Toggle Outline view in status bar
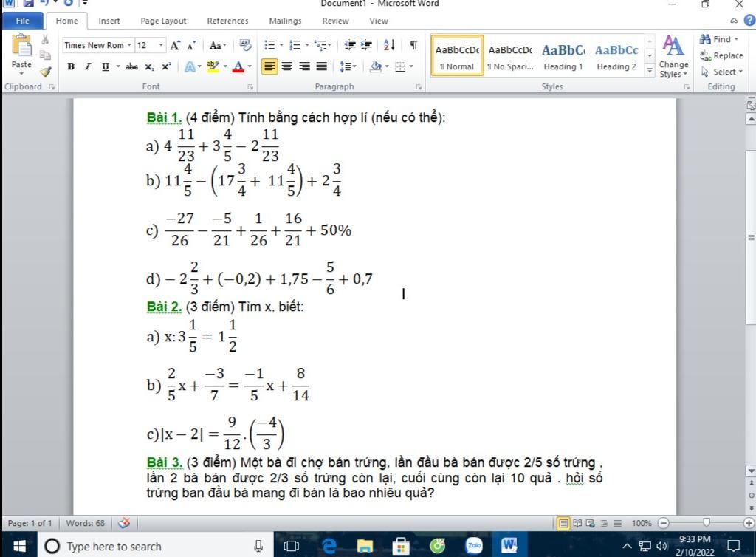 click(x=604, y=523)
